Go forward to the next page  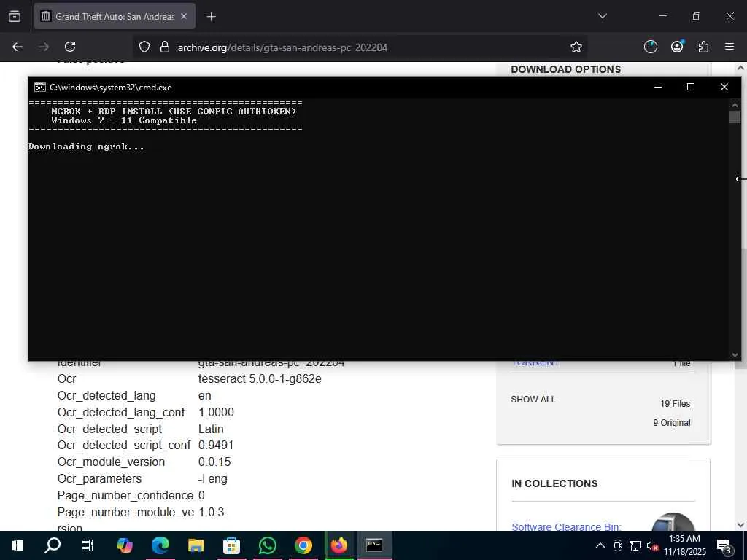tap(44, 47)
